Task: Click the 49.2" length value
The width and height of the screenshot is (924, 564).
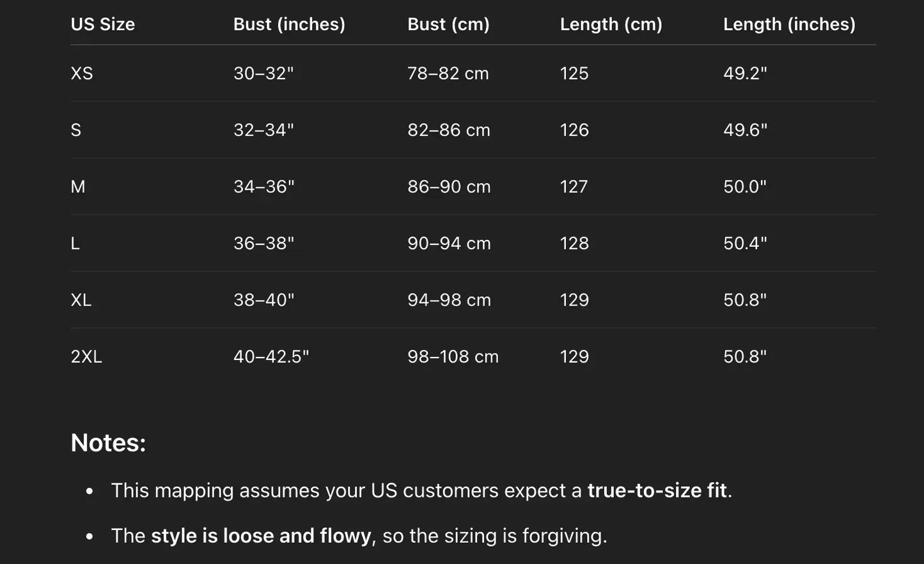Action: [x=745, y=74]
